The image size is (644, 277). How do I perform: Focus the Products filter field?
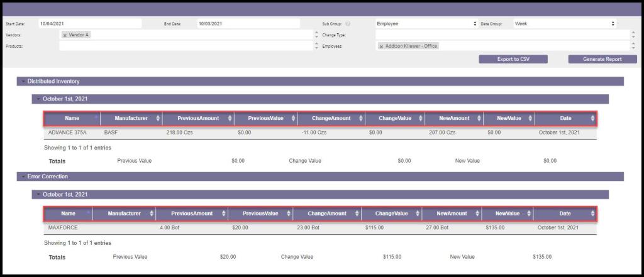186,46
